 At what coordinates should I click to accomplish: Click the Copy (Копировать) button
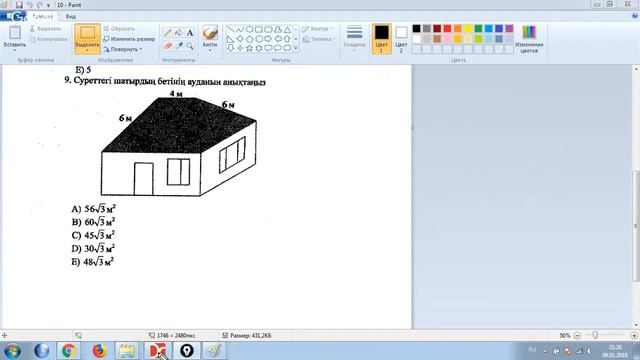click(x=49, y=39)
